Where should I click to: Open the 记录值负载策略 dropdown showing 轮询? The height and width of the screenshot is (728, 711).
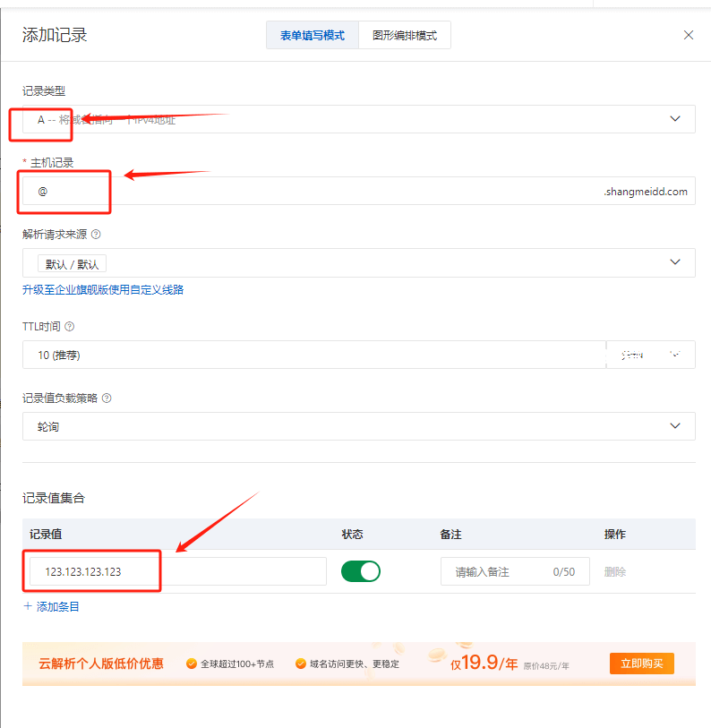click(358, 426)
